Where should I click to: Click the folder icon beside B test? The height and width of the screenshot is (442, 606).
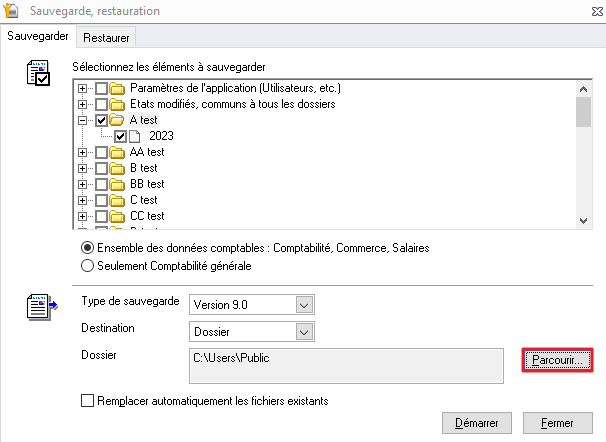tap(118, 168)
